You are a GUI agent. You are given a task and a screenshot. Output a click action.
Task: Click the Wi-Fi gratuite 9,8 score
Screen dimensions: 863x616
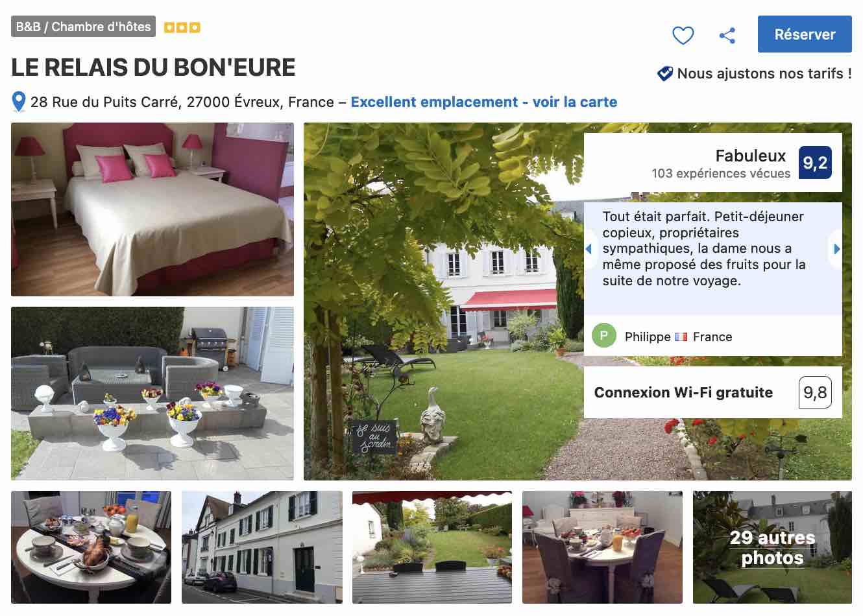(x=814, y=392)
